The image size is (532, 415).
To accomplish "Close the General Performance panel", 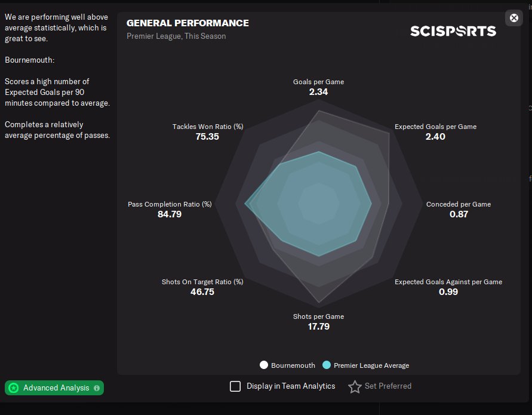I will point(513,18).
